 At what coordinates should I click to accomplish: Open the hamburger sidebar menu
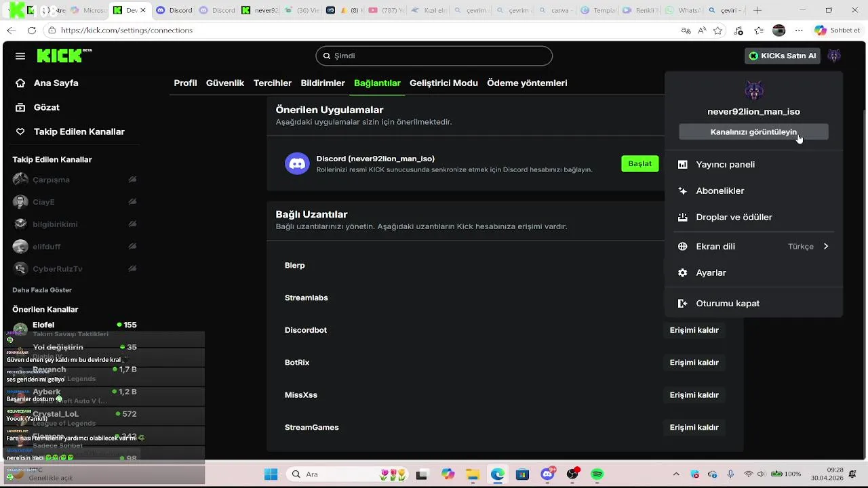pyautogui.click(x=20, y=56)
